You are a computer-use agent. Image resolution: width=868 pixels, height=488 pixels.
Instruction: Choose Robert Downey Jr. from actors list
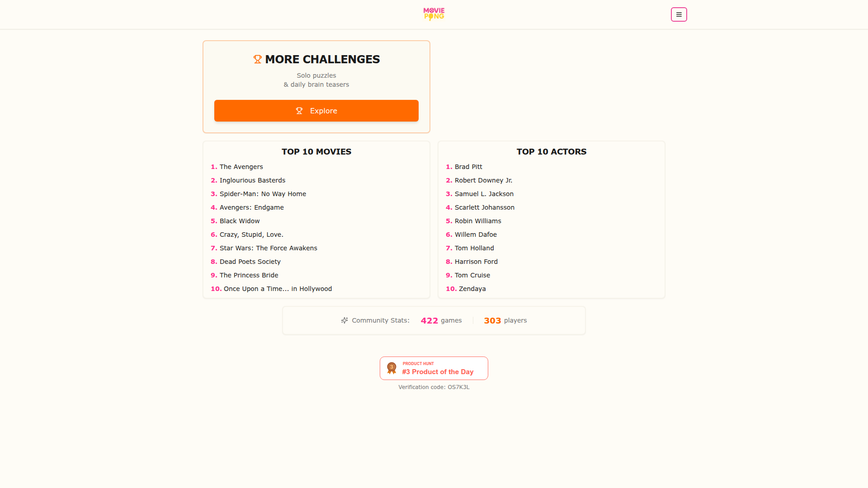483,180
